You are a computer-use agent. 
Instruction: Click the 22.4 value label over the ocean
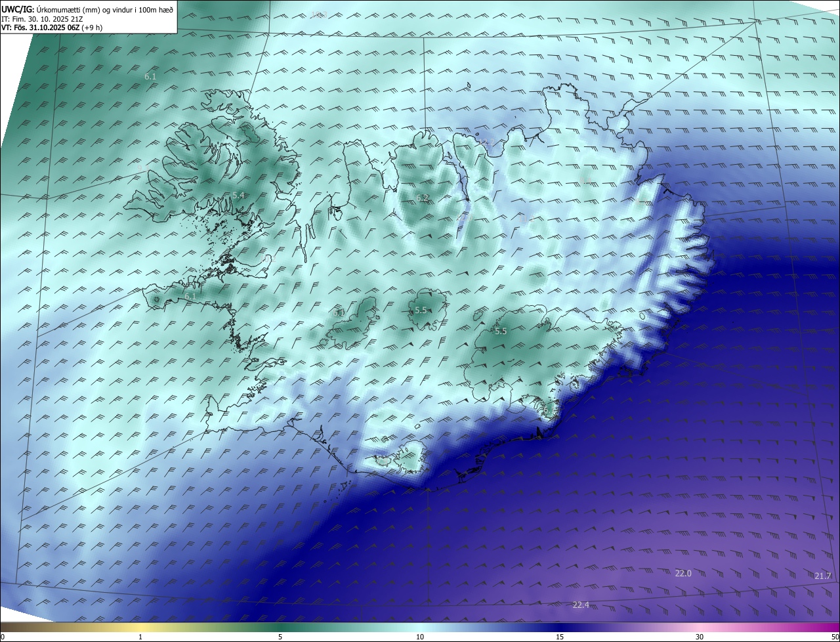(581, 605)
